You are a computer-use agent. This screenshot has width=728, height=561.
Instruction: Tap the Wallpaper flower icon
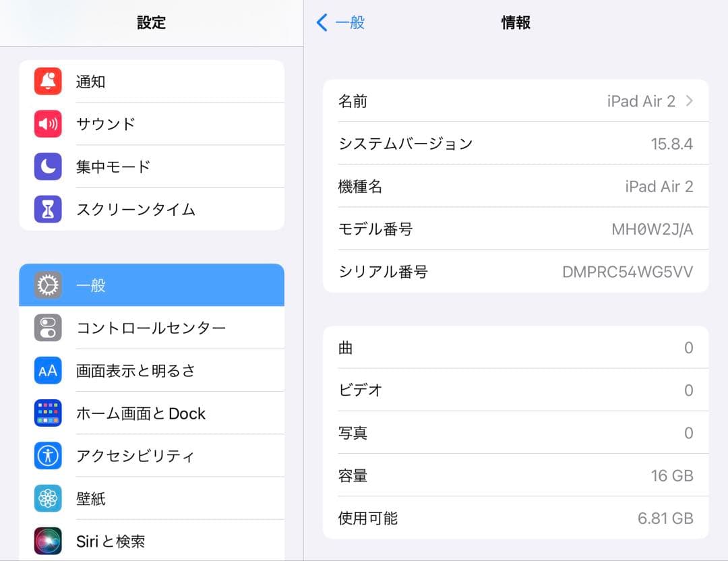click(x=47, y=498)
